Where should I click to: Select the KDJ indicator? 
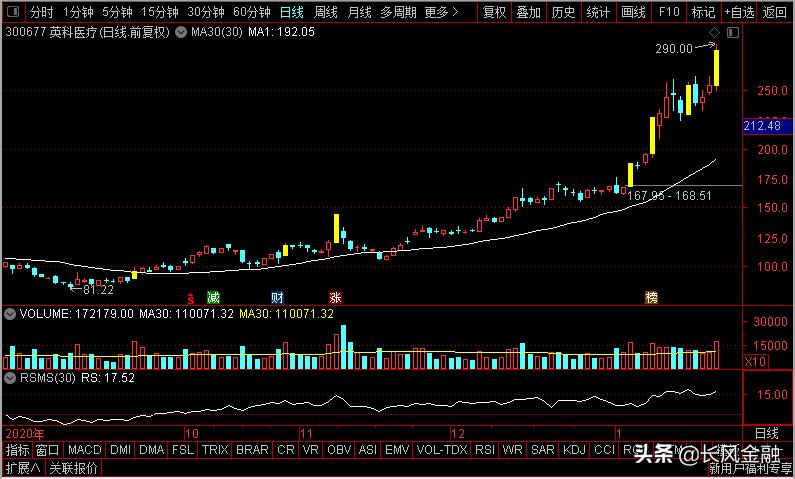(x=574, y=450)
